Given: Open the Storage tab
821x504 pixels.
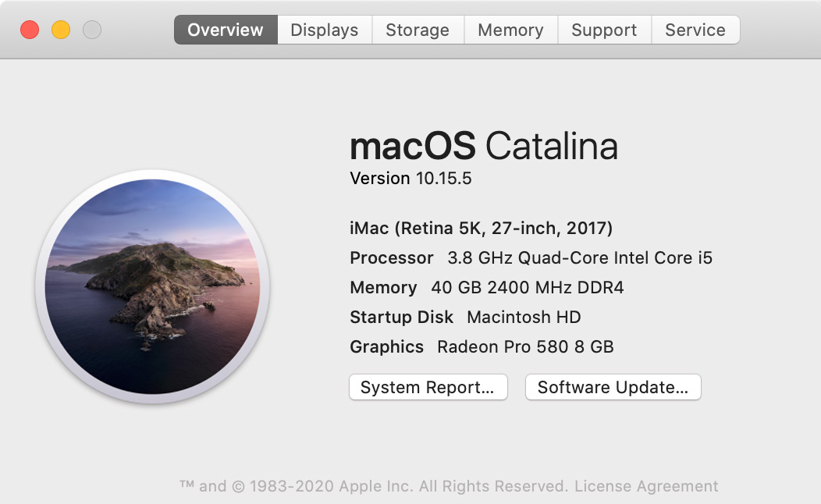Looking at the screenshot, I should (x=418, y=30).
